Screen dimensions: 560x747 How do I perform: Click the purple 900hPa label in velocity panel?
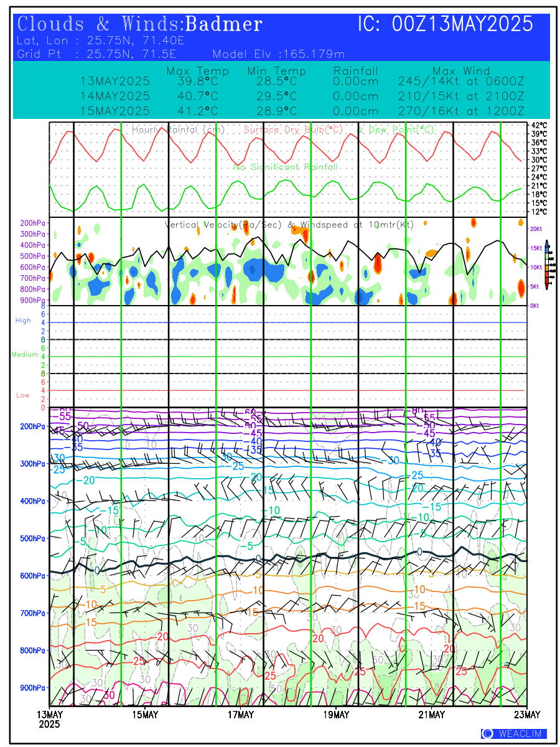click(34, 301)
